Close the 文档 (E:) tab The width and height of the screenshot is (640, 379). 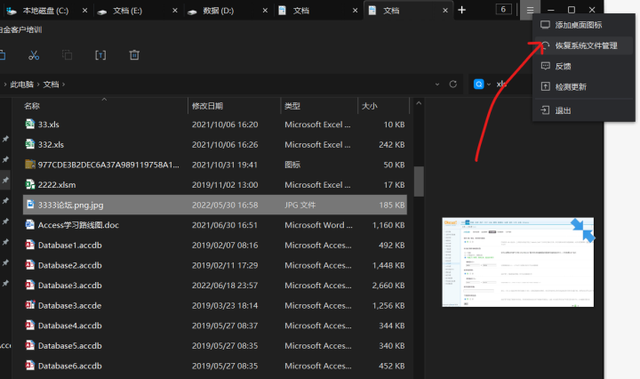point(175,11)
